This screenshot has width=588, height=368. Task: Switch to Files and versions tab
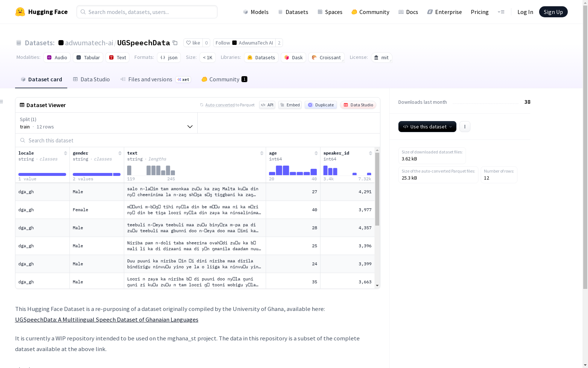click(155, 79)
